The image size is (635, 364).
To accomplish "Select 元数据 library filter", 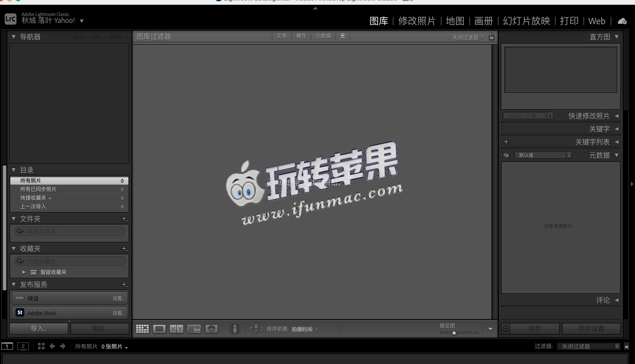I will [x=323, y=36].
